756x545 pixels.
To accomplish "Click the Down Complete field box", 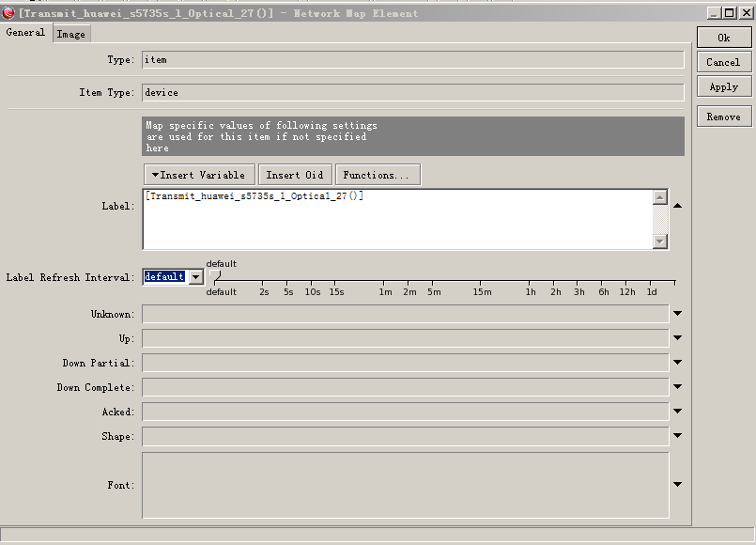I will point(406,387).
